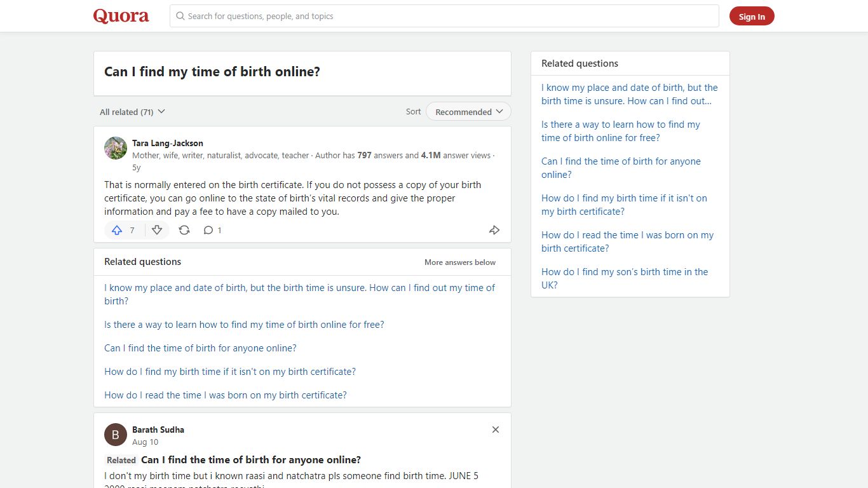Click the 'Aug 10' post date
868x488 pixels.
[x=146, y=442]
